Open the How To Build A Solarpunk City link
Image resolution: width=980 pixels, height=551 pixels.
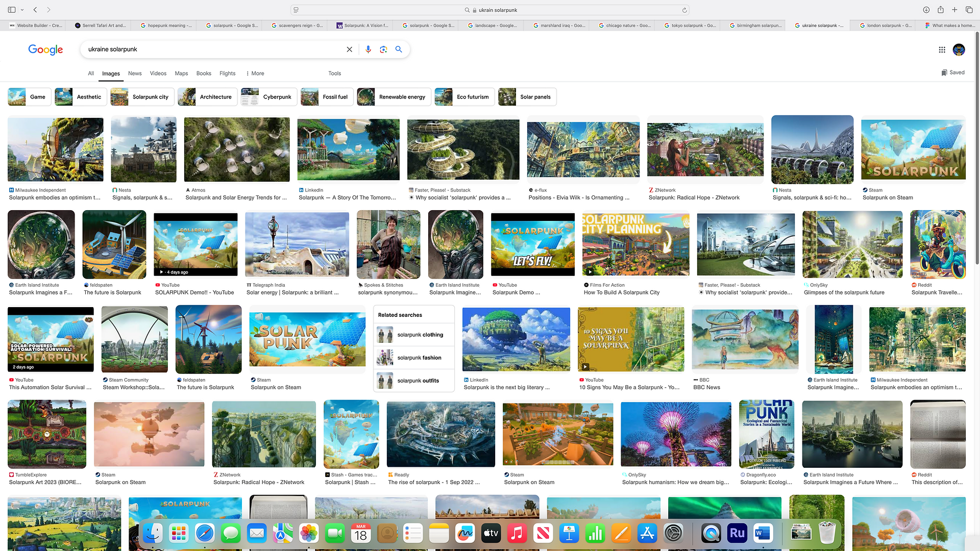tap(622, 293)
